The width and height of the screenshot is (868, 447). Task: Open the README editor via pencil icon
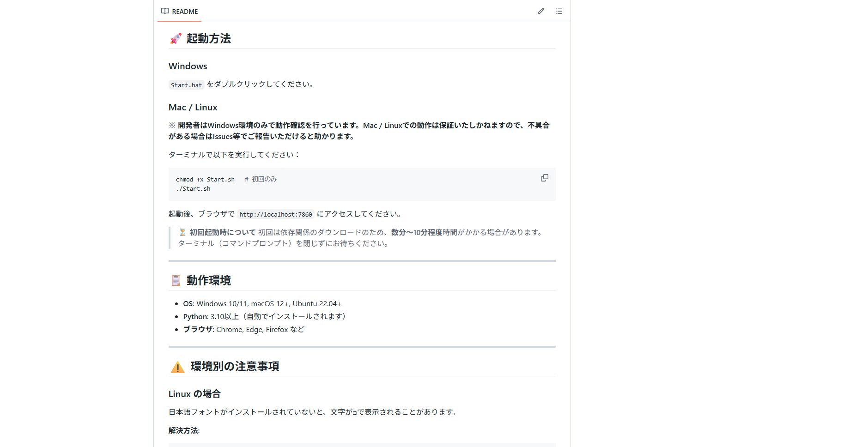tap(540, 11)
